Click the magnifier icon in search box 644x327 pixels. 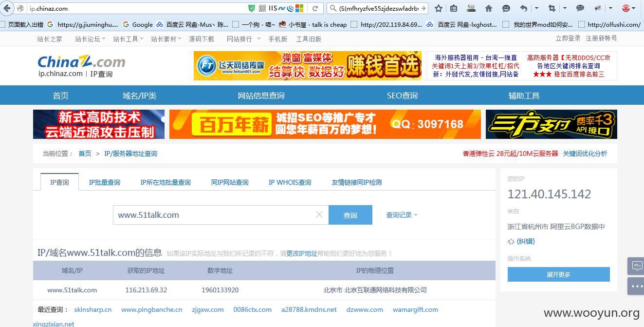333,8
